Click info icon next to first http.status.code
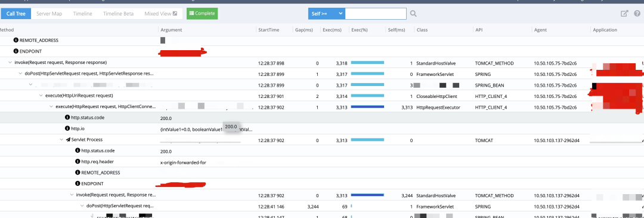 (67, 117)
